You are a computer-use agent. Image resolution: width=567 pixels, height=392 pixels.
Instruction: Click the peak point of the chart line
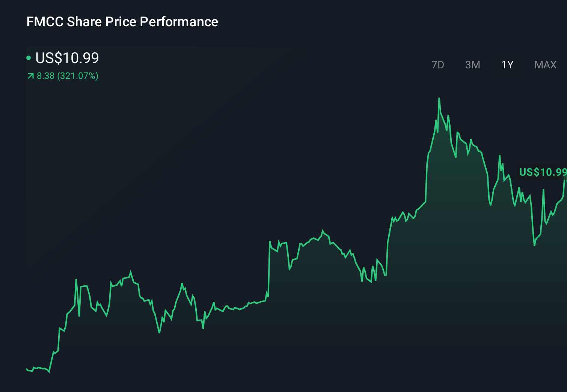click(x=439, y=98)
